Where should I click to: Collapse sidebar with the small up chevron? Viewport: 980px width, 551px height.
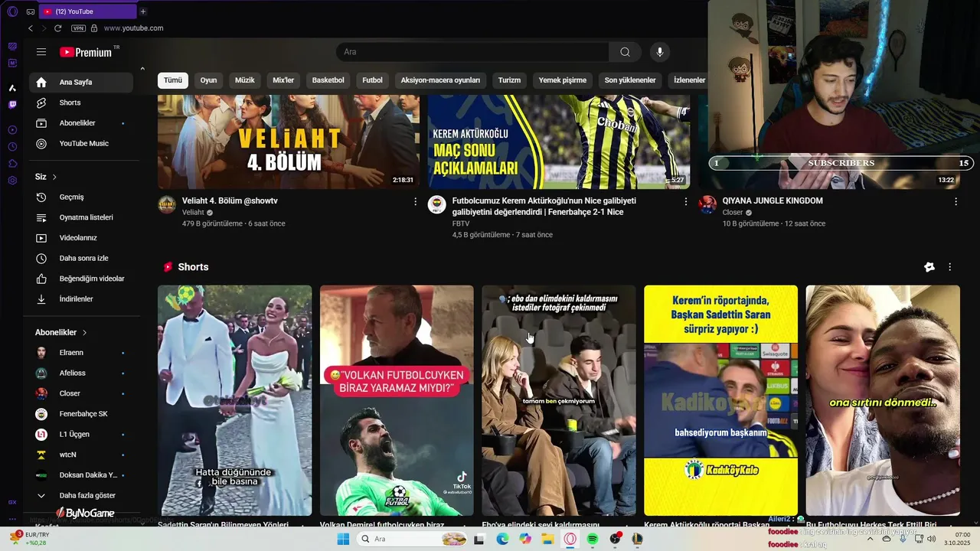tap(142, 69)
